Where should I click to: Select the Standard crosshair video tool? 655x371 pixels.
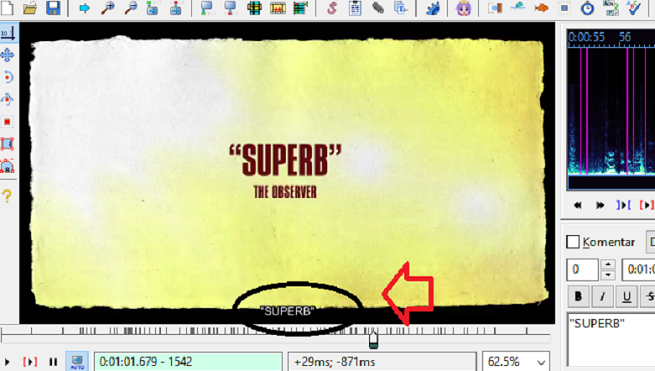[x=8, y=33]
